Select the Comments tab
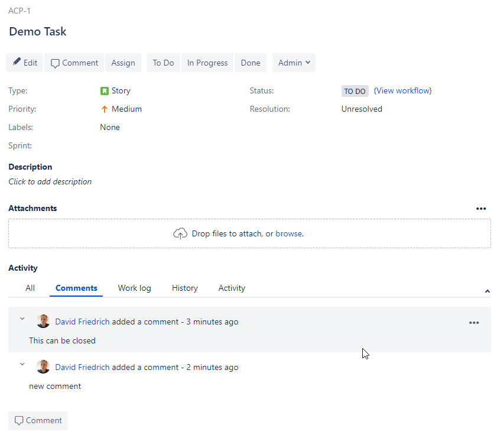 point(76,288)
